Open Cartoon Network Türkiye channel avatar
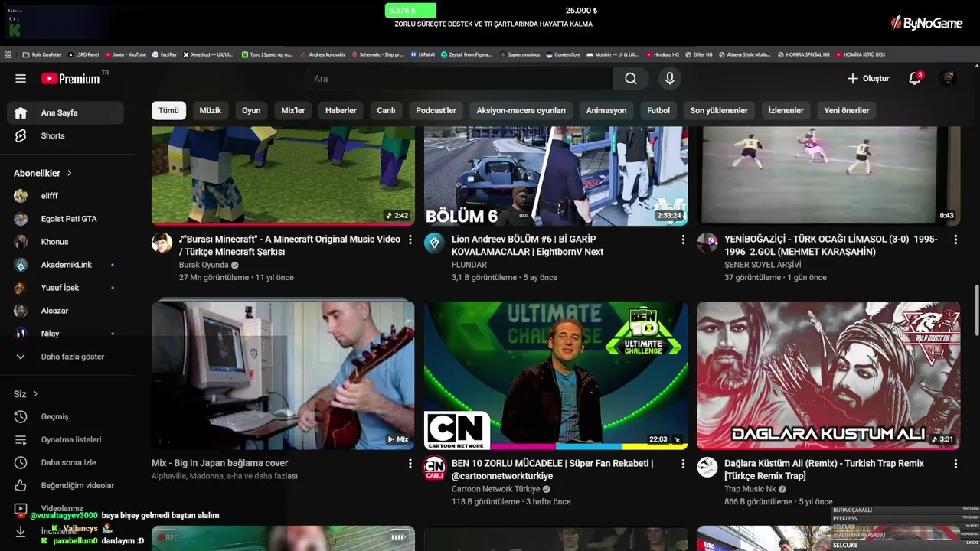The width and height of the screenshot is (980, 551). point(434,468)
